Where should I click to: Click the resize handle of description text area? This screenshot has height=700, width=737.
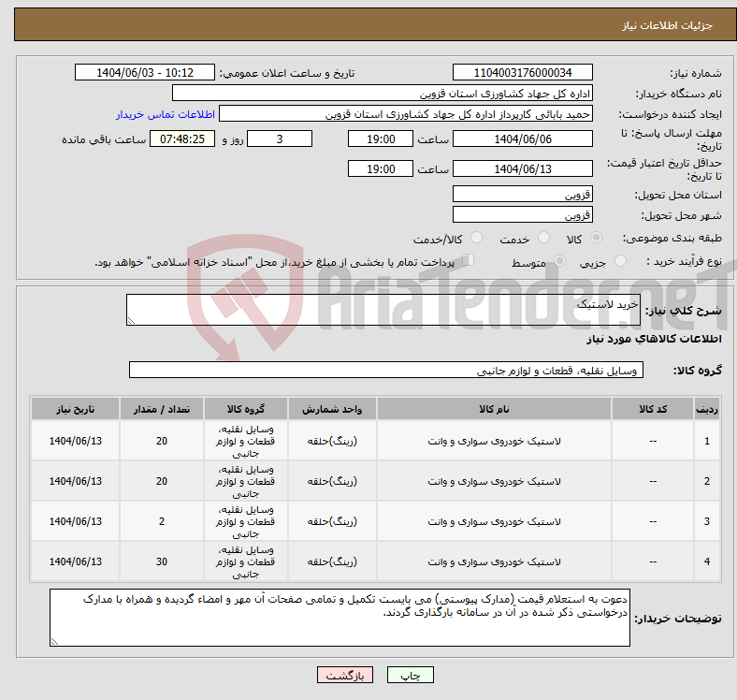pyautogui.click(x=131, y=321)
